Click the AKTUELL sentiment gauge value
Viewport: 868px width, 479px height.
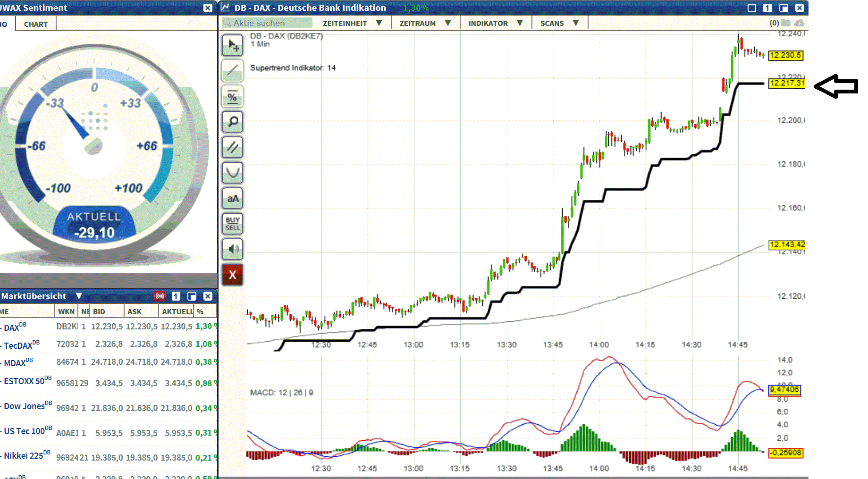[94, 224]
